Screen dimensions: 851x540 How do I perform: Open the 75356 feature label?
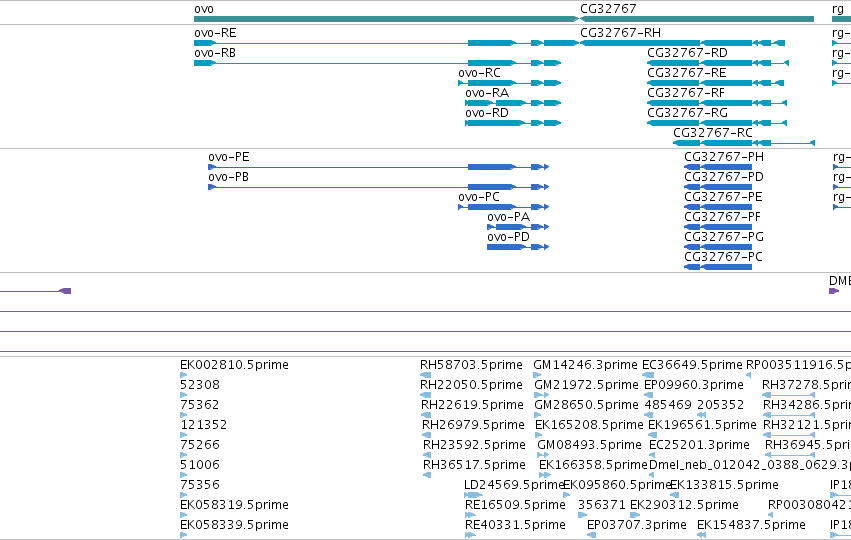coord(200,485)
